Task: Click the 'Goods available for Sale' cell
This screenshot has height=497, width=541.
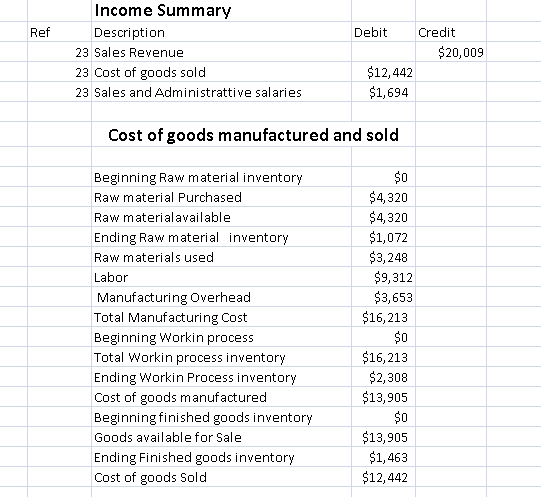Action: 222,437
